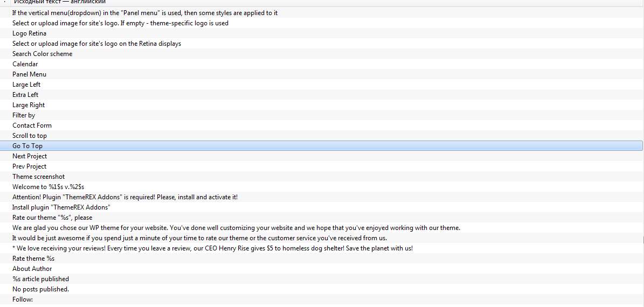Click the "Contact Form" row
644x307 pixels.
click(322, 125)
